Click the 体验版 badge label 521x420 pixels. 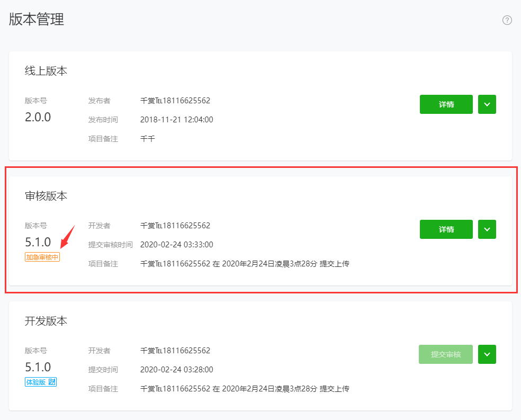[x=36, y=382]
